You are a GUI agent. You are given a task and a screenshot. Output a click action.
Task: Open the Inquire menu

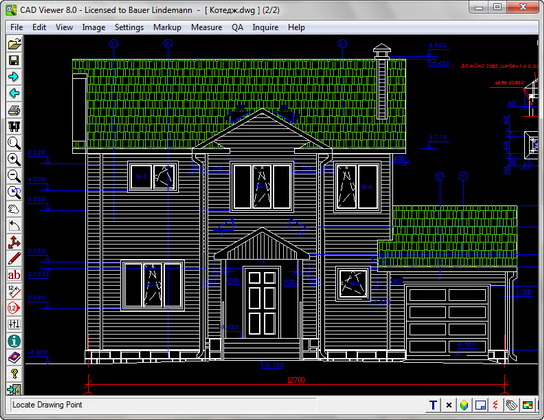click(265, 27)
